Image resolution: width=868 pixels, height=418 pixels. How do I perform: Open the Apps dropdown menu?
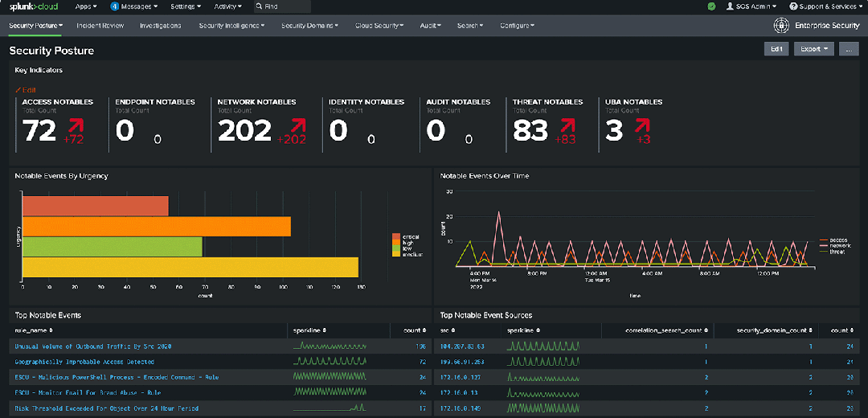(x=86, y=6)
